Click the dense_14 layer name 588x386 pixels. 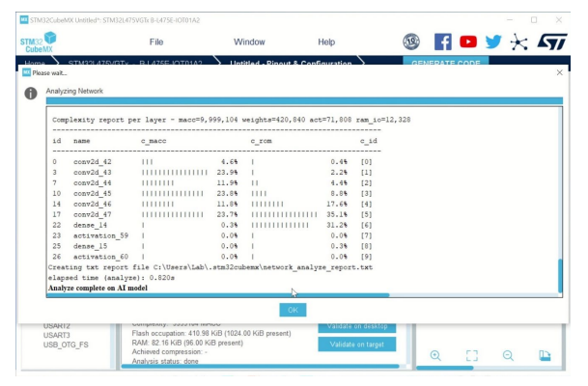click(90, 225)
